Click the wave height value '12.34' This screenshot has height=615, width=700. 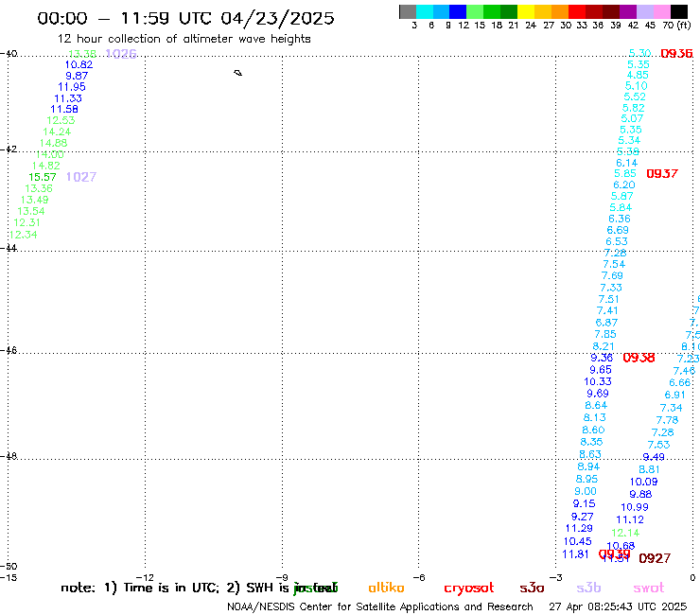(x=24, y=235)
